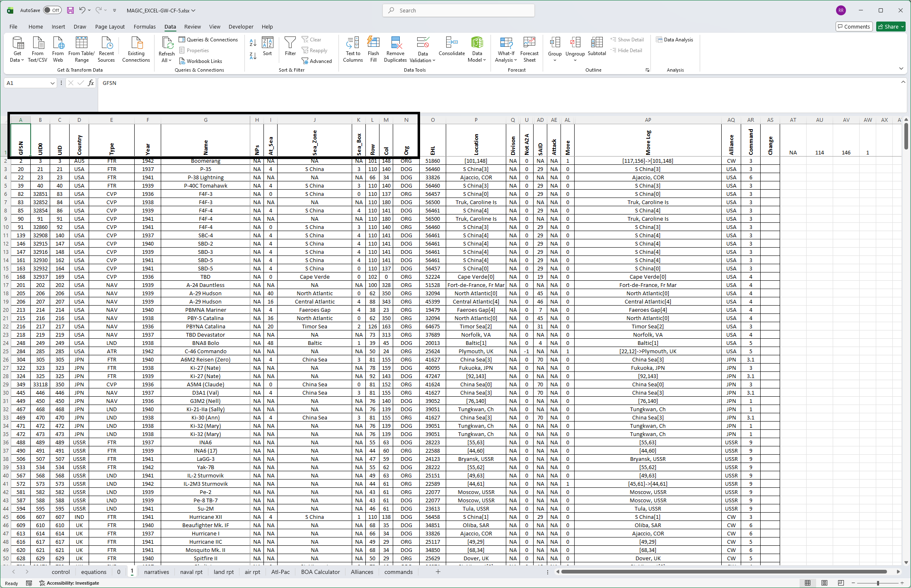Switch to Page Layout view
The width and height of the screenshot is (911, 588).
[x=824, y=583]
